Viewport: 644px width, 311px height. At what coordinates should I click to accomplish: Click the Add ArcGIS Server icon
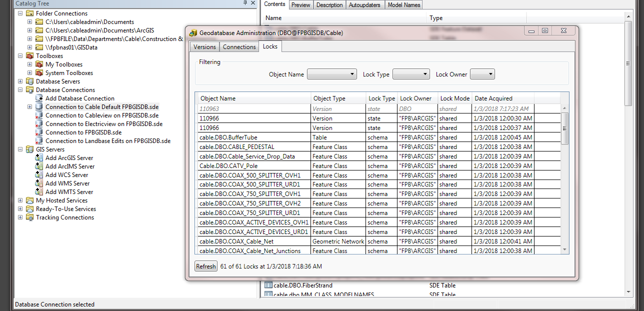pyautogui.click(x=38, y=157)
